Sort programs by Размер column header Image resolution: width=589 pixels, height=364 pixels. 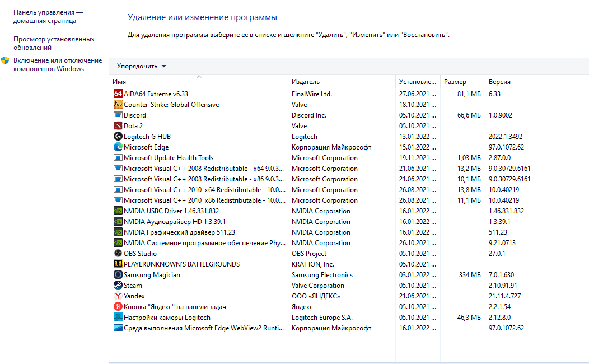[462, 82]
